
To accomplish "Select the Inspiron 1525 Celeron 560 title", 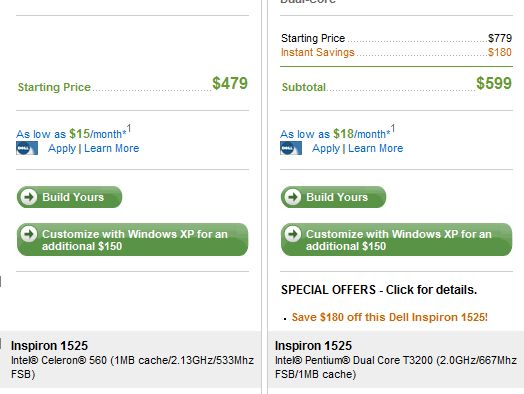I will point(49,346).
